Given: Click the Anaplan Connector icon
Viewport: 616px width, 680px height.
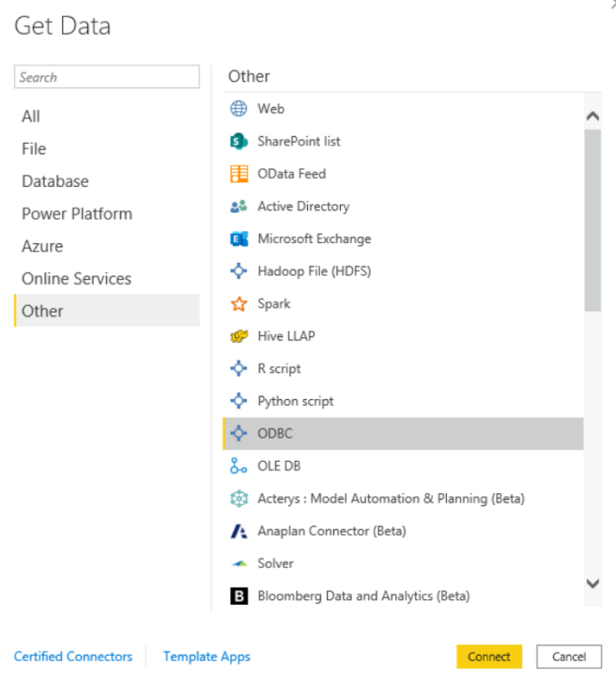Looking at the screenshot, I should (239, 532).
